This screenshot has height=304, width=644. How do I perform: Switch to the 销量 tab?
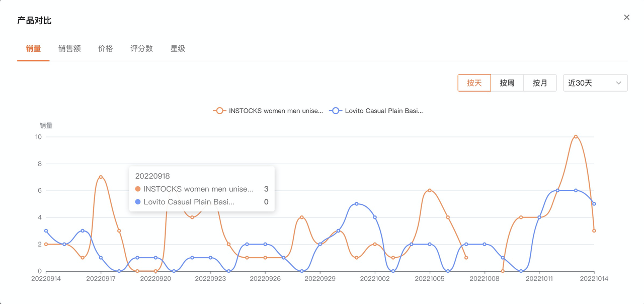point(33,49)
